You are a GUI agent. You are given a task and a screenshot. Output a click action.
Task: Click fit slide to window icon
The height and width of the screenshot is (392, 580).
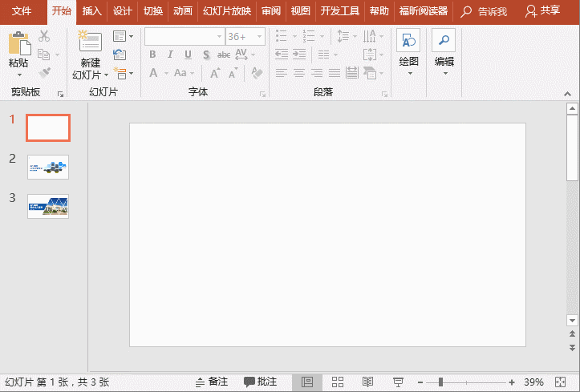(561, 382)
